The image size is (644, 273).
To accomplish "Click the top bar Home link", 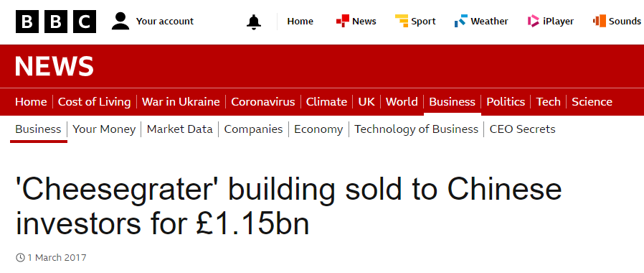I will 300,22.
